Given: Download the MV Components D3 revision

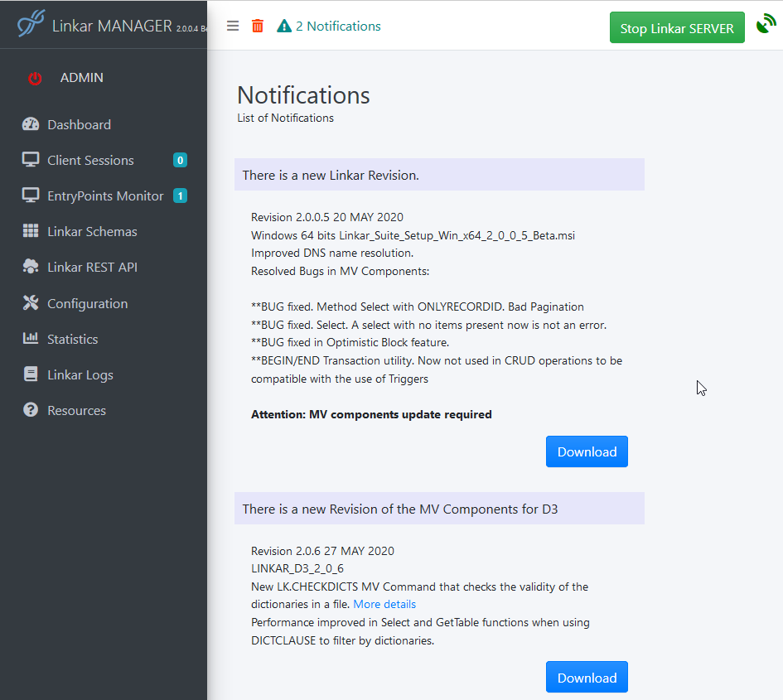Looking at the screenshot, I should tap(587, 678).
